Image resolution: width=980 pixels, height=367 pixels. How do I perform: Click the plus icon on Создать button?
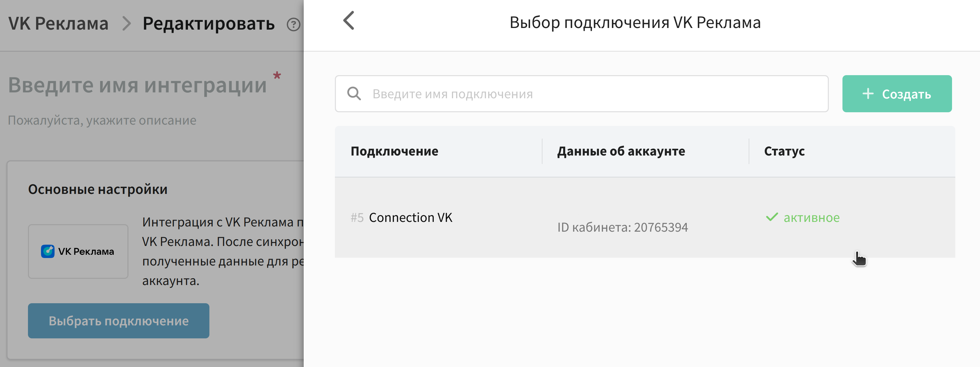[868, 94]
